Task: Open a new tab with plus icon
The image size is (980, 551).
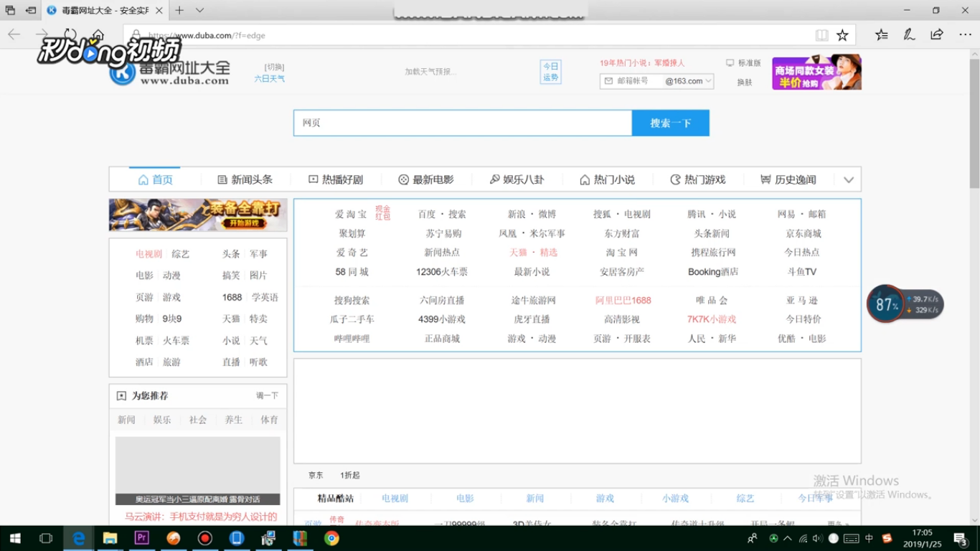Action: [x=179, y=10]
